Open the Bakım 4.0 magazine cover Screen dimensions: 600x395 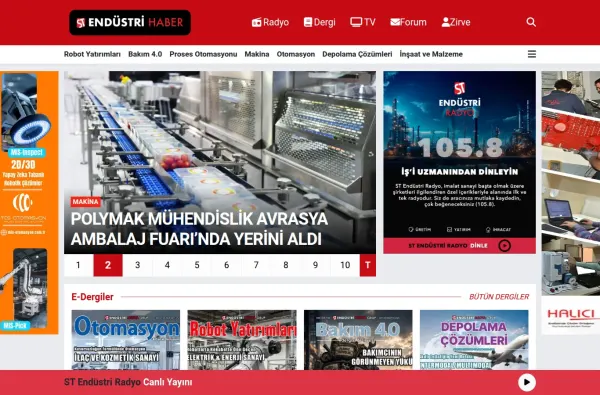[x=358, y=340]
